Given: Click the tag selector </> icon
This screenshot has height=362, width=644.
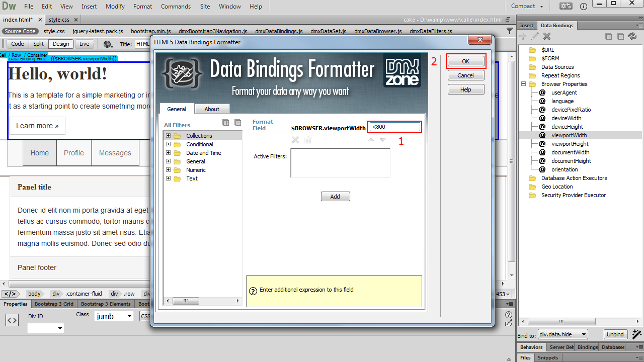Looking at the screenshot, I should pos(10,294).
